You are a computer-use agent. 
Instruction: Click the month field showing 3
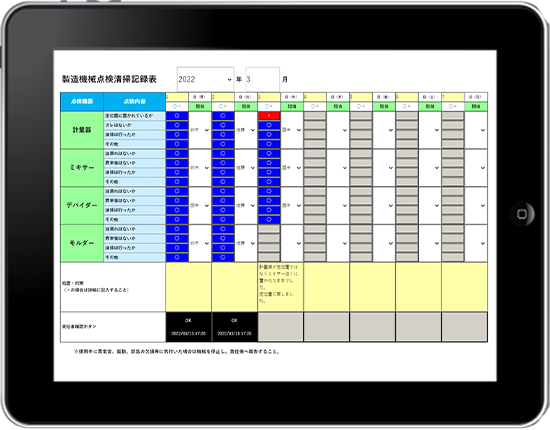262,80
